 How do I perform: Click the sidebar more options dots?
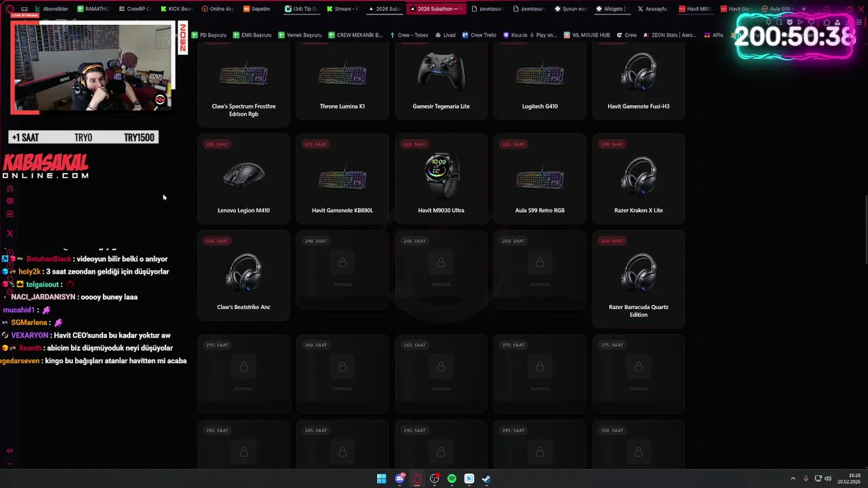click(x=9, y=464)
